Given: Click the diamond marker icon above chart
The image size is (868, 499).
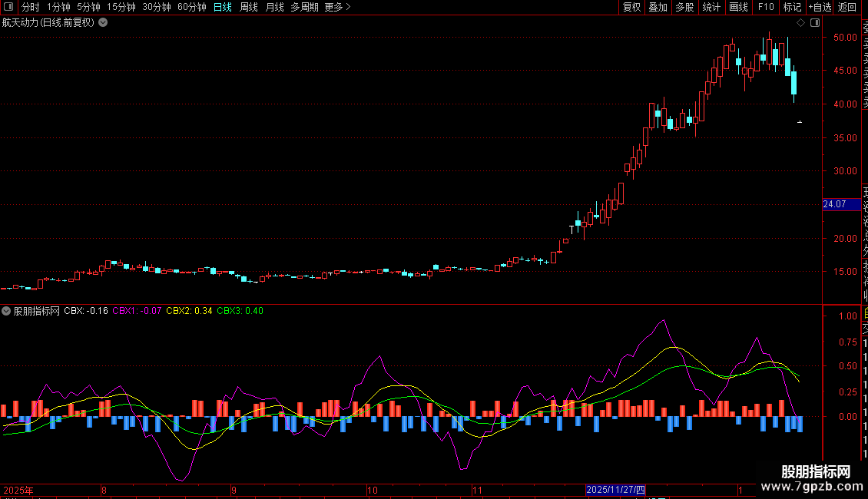Looking at the screenshot, I should coord(800,23).
